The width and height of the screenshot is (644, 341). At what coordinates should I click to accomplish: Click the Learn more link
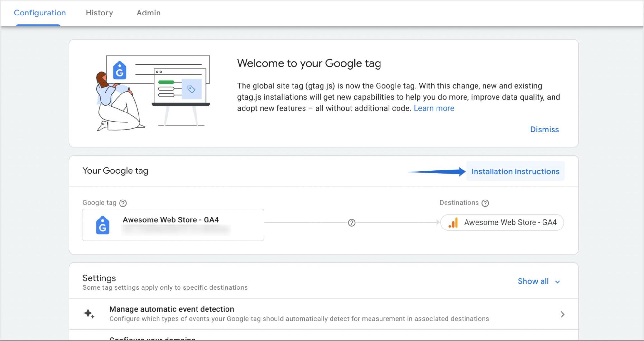(x=434, y=108)
